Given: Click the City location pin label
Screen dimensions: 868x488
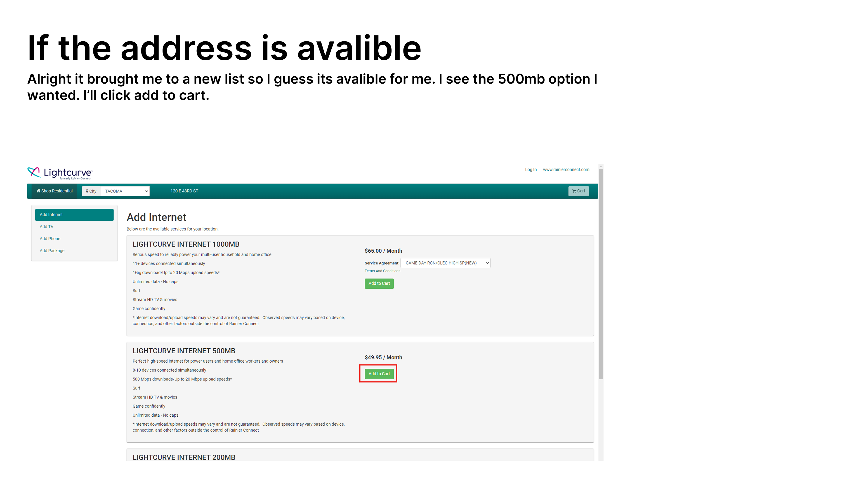Looking at the screenshot, I should tap(91, 191).
